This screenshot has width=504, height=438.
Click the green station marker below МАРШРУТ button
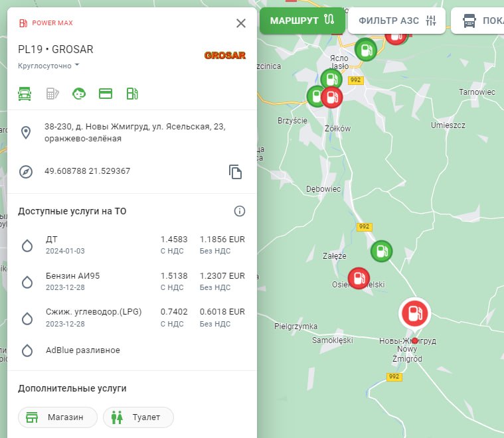[x=365, y=49]
